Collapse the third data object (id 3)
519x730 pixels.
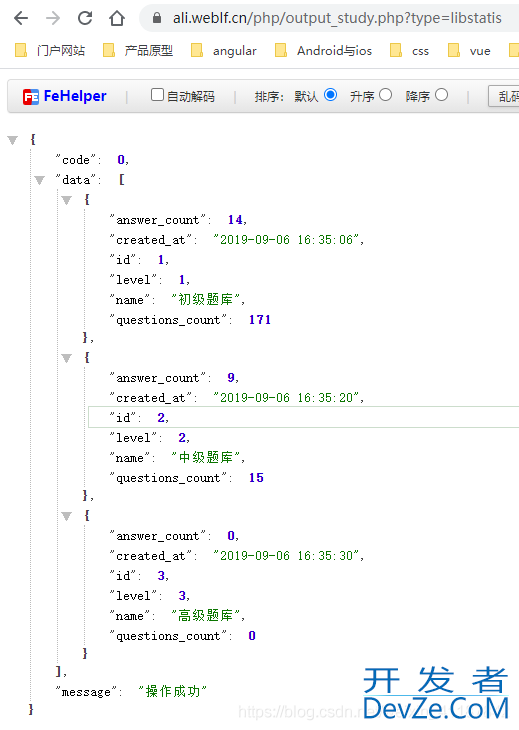coord(67,516)
